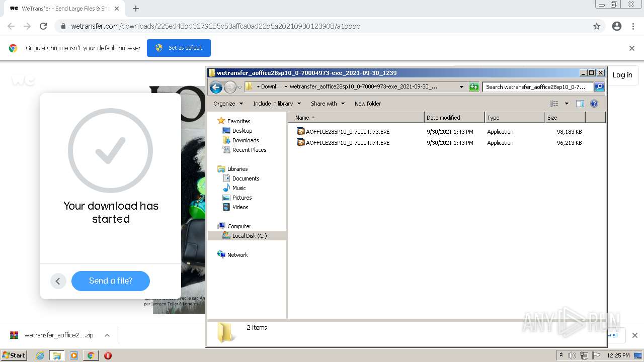Create a New folder

368,104
